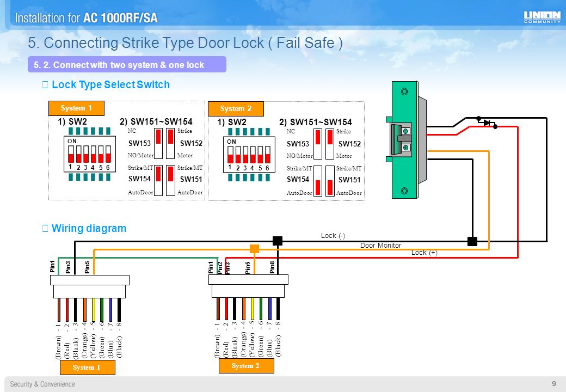Toggle DIP switch 5 on System 2 SW2
This screenshot has width=566, height=392.
point(260,155)
